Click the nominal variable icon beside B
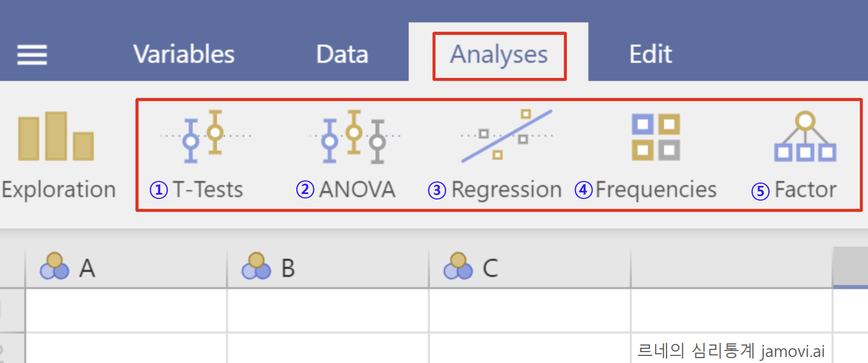Image resolution: width=868 pixels, height=363 pixels. point(256,266)
